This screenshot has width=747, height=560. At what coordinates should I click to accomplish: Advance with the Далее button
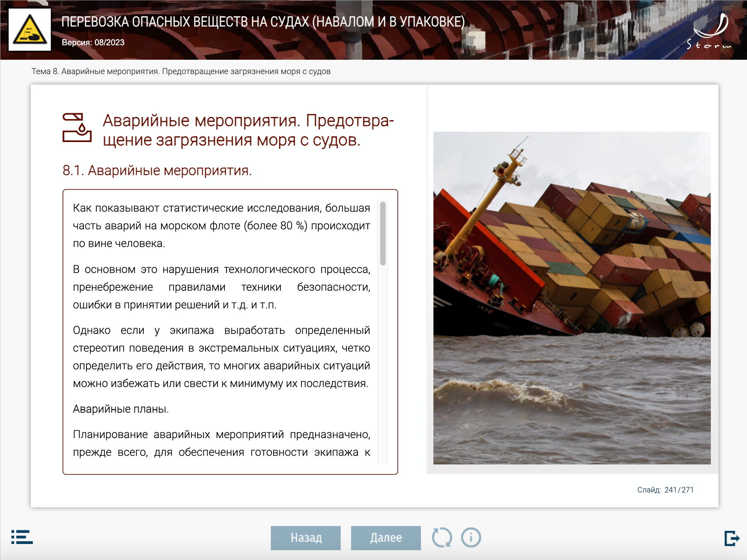386,538
